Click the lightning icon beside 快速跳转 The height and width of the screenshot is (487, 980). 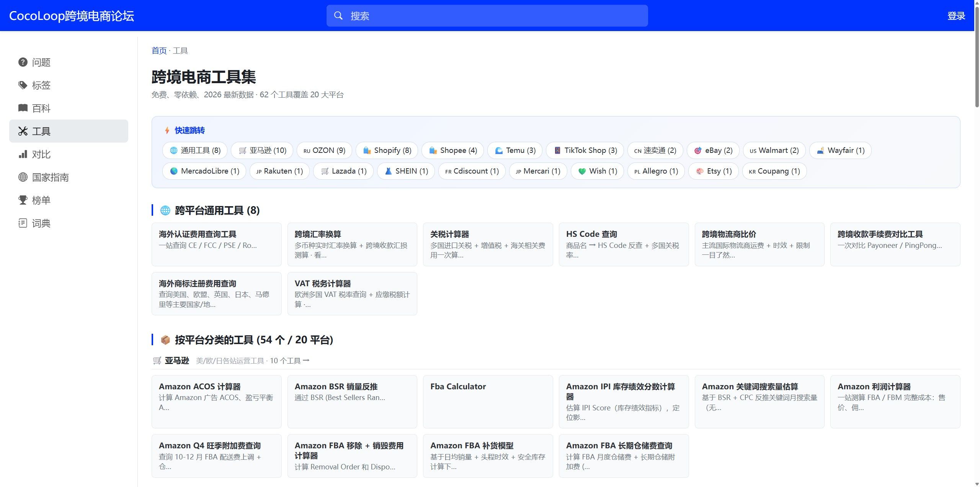coord(167,130)
